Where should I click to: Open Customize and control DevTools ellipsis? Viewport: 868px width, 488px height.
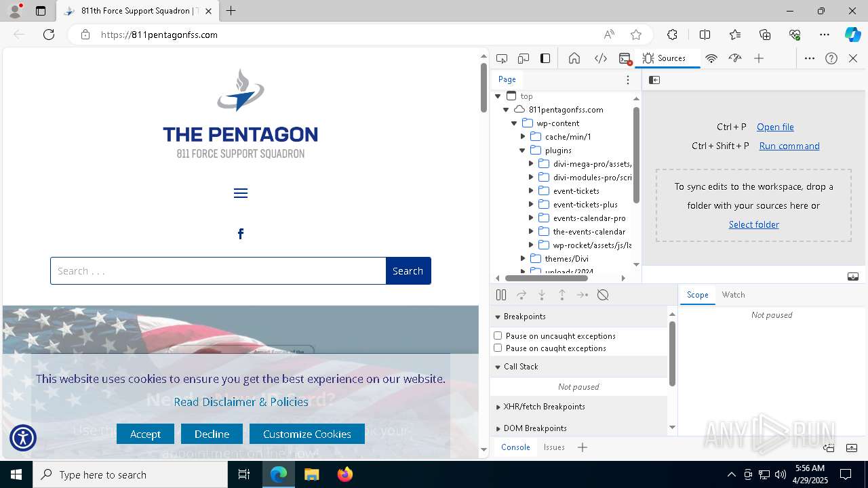[810, 58]
